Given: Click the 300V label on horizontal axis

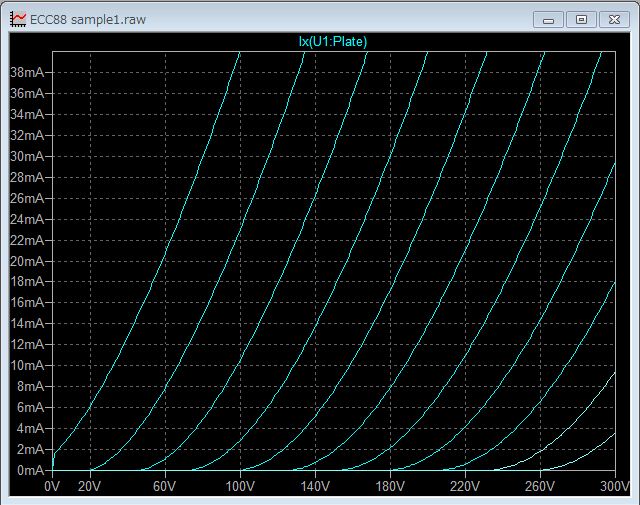Looking at the screenshot, I should [x=614, y=487].
